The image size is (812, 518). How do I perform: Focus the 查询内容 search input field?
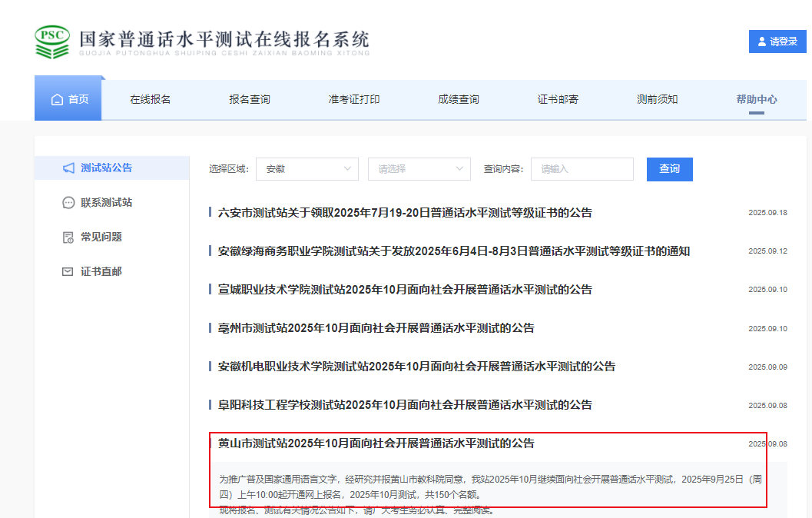582,169
